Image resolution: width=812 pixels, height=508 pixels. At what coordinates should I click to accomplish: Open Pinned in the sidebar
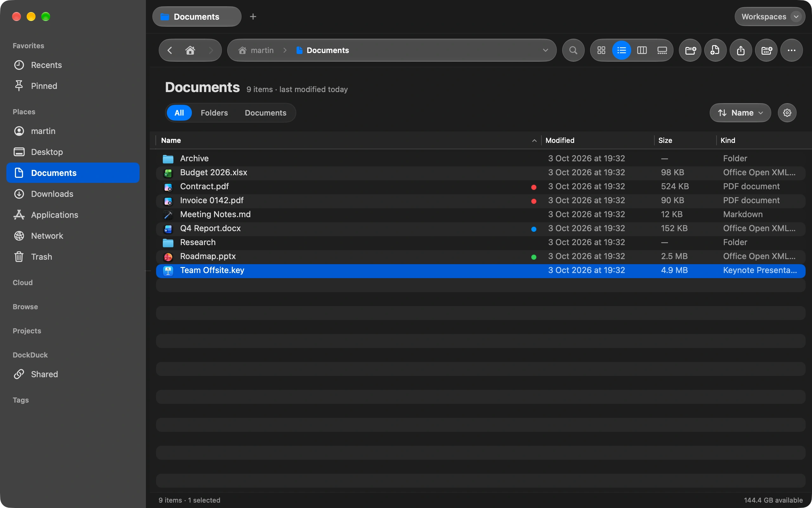(73, 86)
